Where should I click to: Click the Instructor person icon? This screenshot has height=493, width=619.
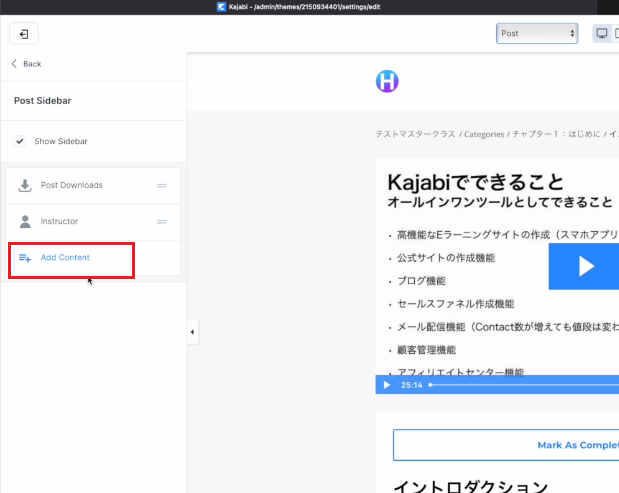click(x=25, y=221)
